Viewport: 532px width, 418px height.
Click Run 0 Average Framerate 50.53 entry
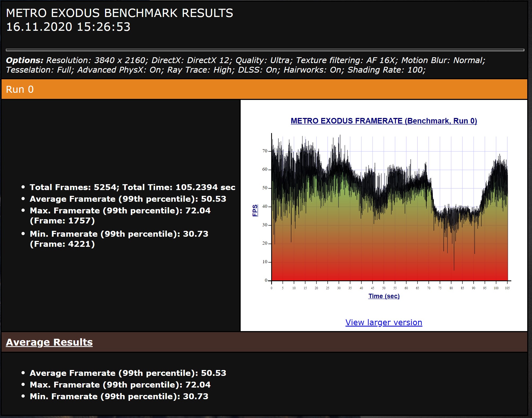point(128,199)
